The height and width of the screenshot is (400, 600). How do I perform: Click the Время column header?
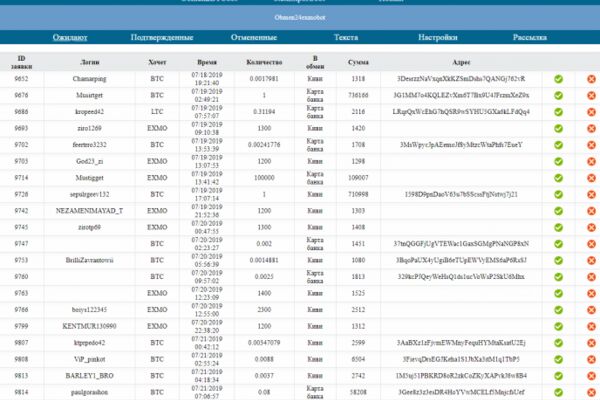coord(207,62)
